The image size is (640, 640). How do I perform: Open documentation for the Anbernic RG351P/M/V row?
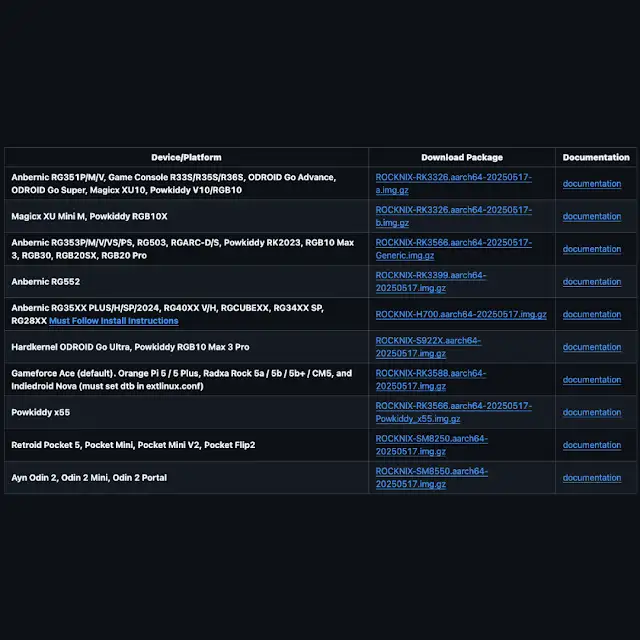click(591, 184)
